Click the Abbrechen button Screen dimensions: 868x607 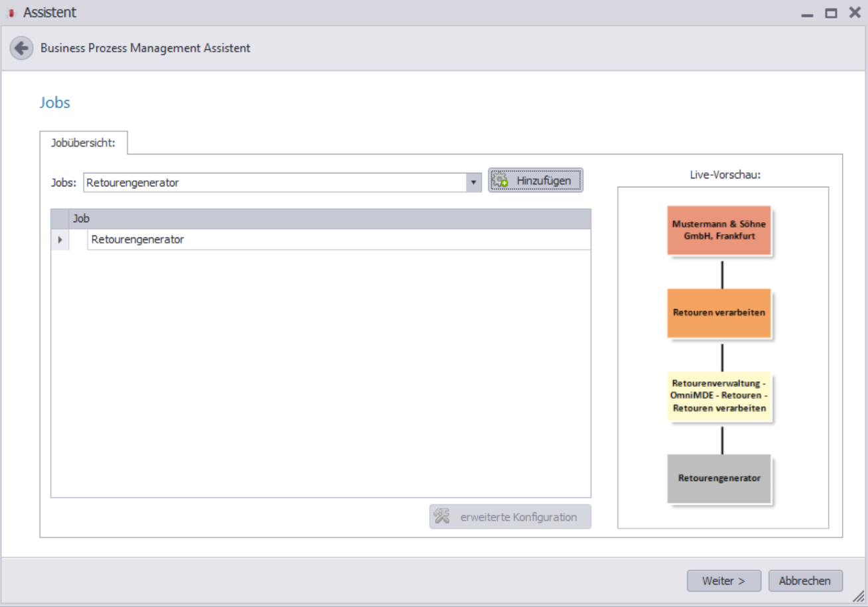(805, 580)
